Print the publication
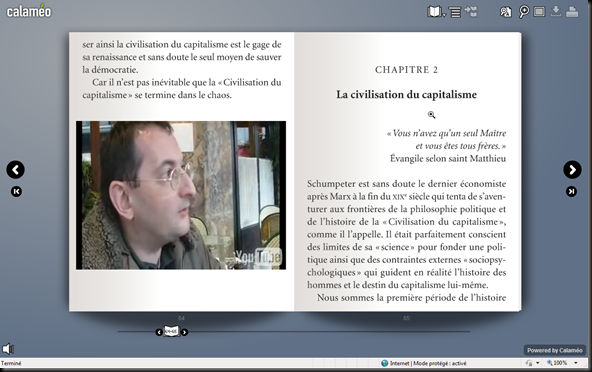Viewport: 592px width, 372px height. coord(572,12)
